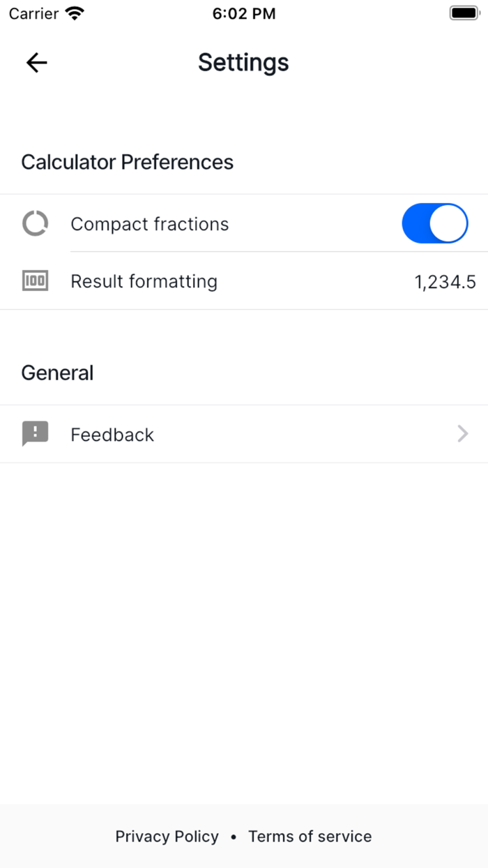Select the Calculator Preferences section header
The image size is (488, 868).
tap(127, 162)
